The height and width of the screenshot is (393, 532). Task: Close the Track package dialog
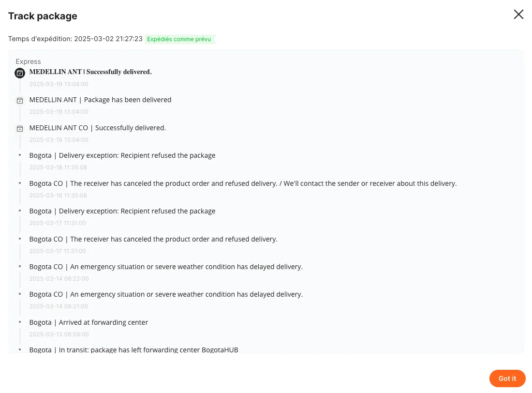518,15
